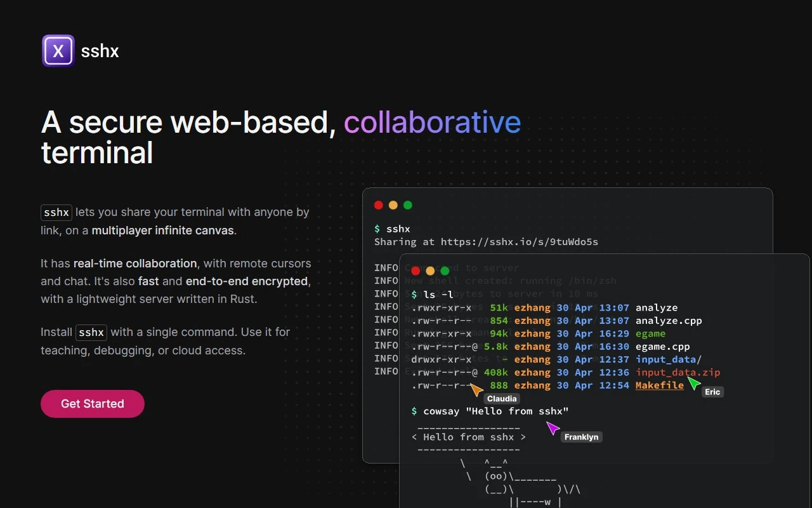Click the green dot on front terminal window

click(445, 271)
